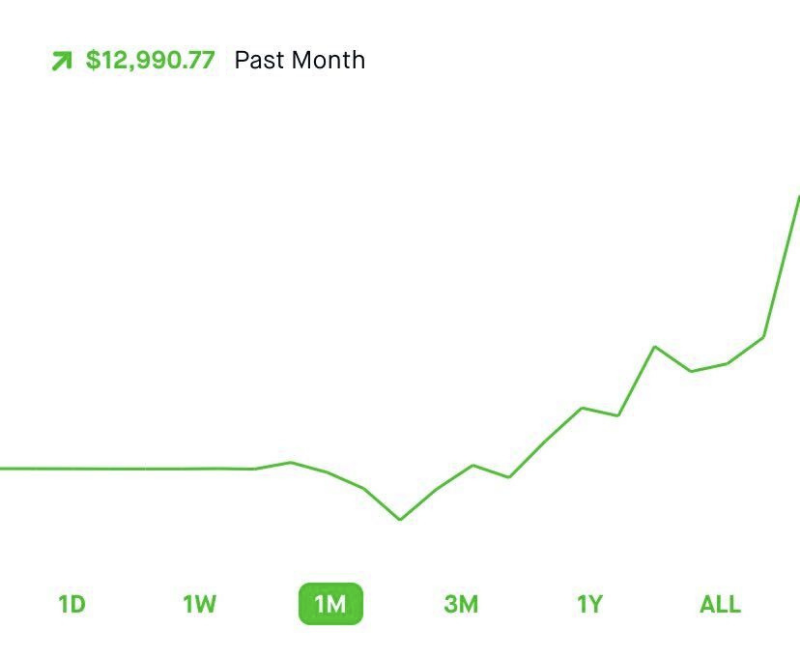Viewport: 800px width, 650px height.
Task: Show the 3M chart range
Action: 461,604
